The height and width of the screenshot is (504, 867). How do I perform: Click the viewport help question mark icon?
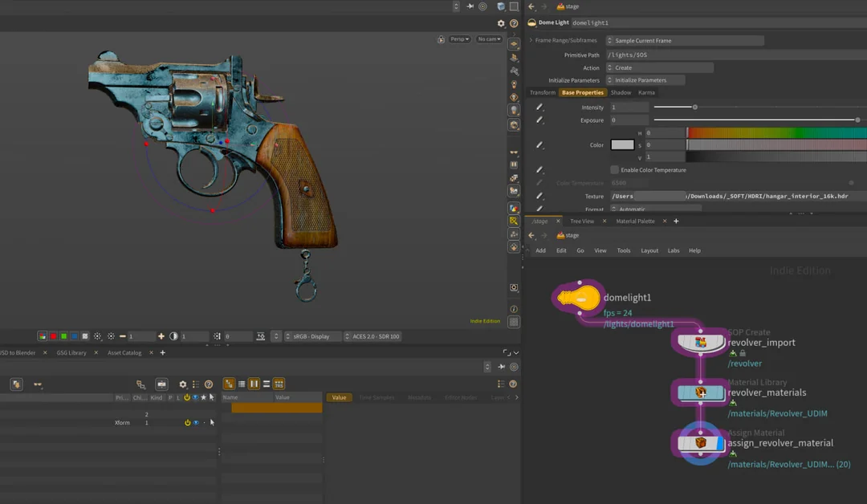pos(514,23)
